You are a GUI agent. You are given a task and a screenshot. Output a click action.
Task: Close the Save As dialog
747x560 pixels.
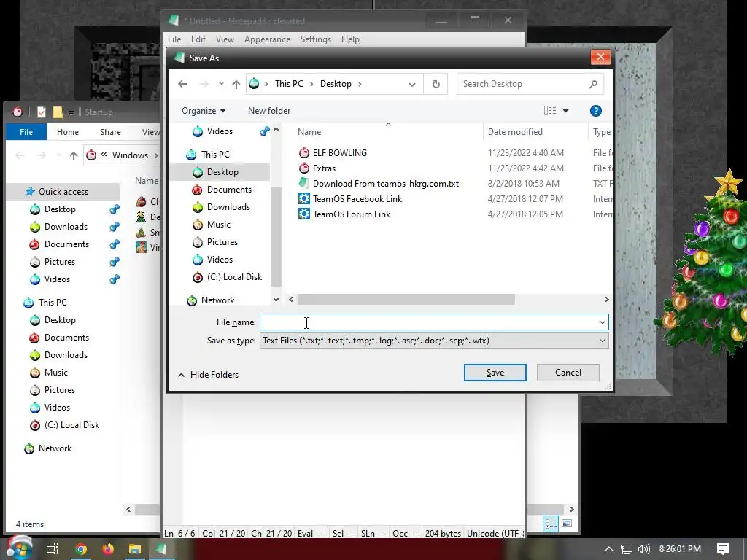600,57
